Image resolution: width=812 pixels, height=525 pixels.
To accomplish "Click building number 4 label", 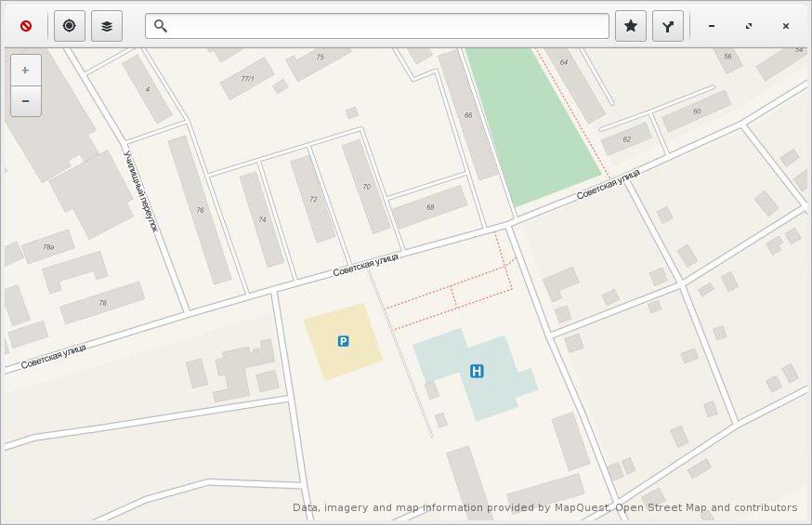I will (148, 89).
